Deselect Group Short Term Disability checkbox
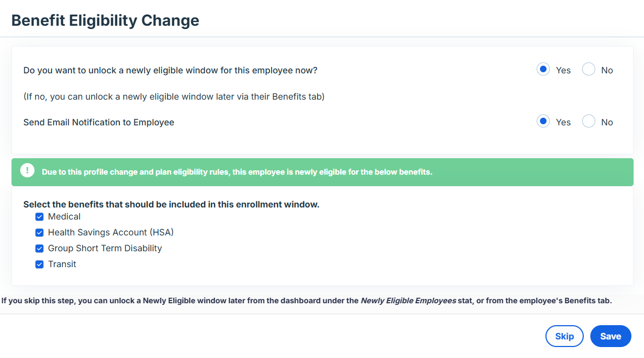 click(39, 249)
